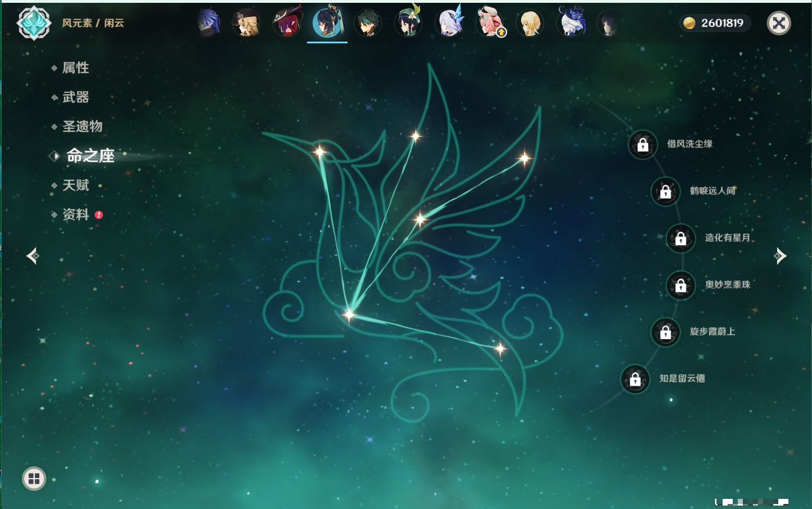Go to previous character with left arrow
Image resolution: width=812 pixels, height=509 pixels.
[33, 256]
